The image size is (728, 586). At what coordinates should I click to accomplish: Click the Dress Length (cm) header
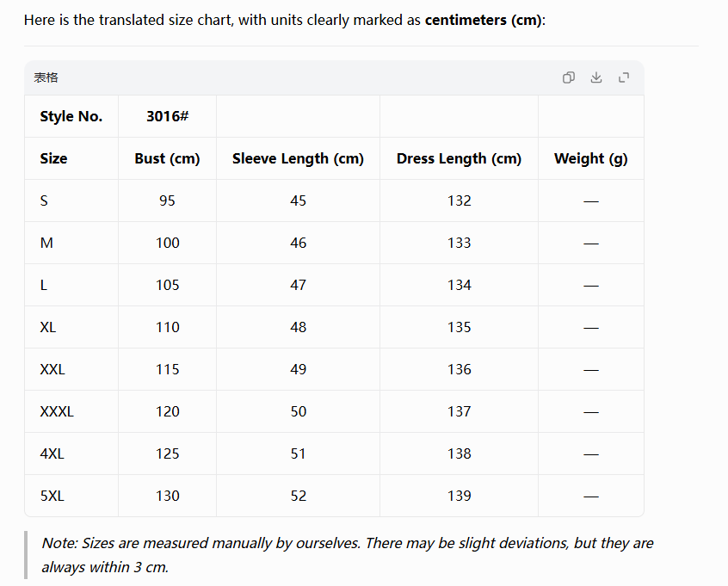pos(459,158)
